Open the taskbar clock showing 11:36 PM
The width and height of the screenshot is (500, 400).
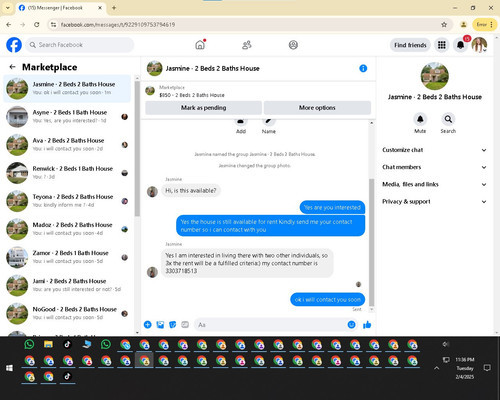pyautogui.click(x=465, y=368)
